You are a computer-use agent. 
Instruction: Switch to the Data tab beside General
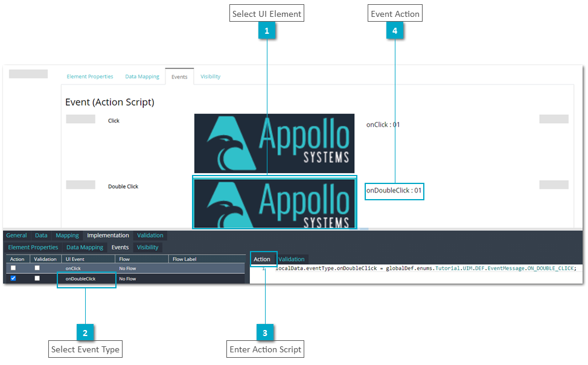coord(41,235)
